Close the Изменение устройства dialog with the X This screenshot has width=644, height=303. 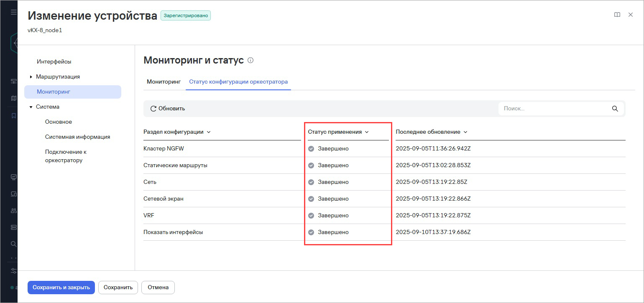[x=631, y=15]
